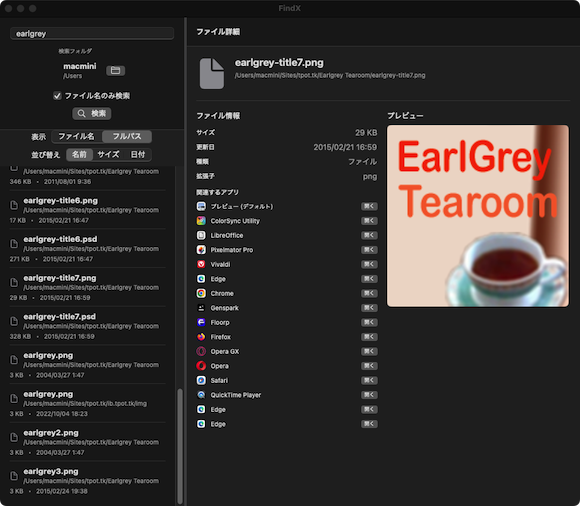Image resolution: width=580 pixels, height=506 pixels.
Task: Click the png extension value
Action: [370, 176]
